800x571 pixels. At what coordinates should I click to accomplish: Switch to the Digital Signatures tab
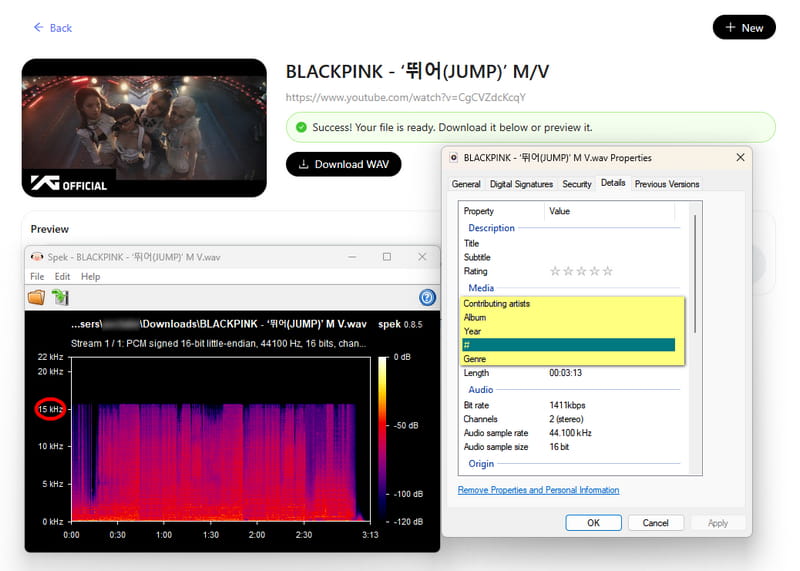pyautogui.click(x=521, y=184)
